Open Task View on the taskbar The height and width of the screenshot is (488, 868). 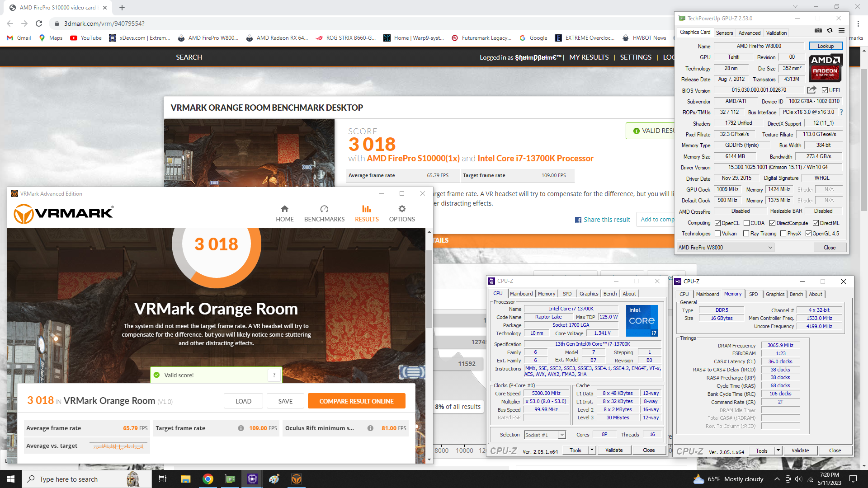(x=163, y=479)
